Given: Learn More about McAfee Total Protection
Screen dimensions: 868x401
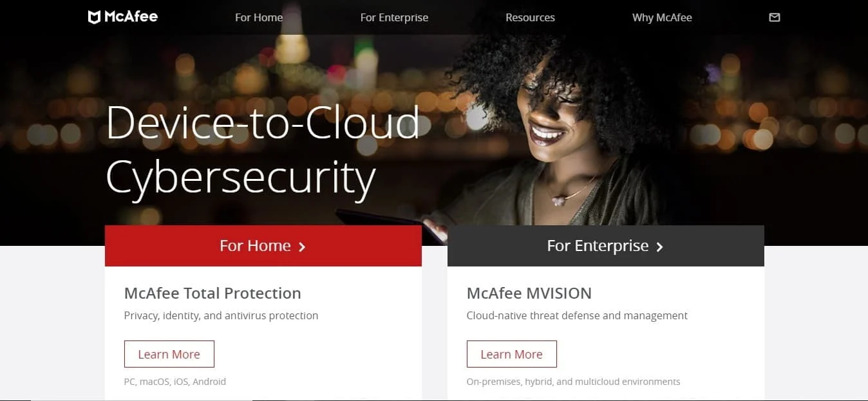Looking at the screenshot, I should 169,354.
